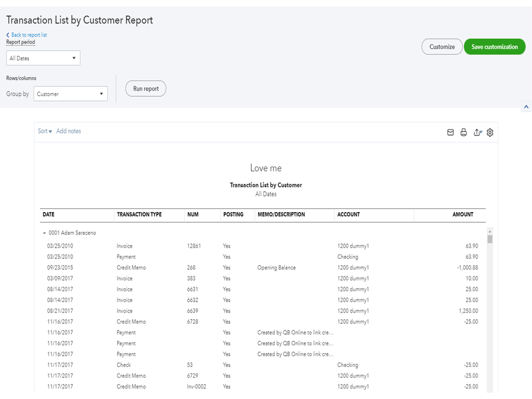This screenshot has width=532, height=399.
Task: Open the Report period All Dates dropdown
Action: tap(43, 58)
